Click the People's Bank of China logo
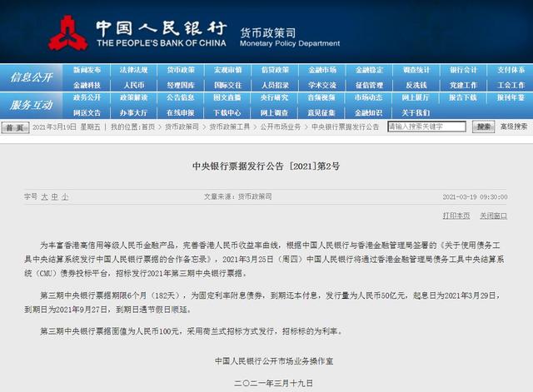The width and height of the screenshot is (533, 392). coord(69,35)
